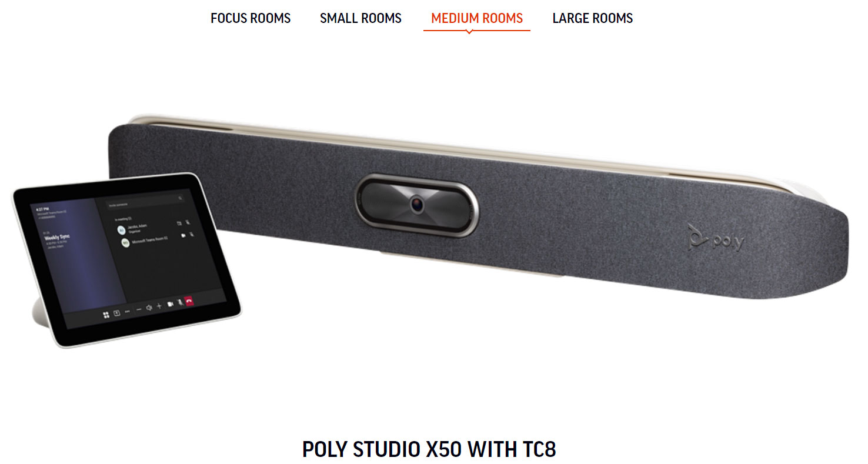Viewport: 868px width, 464px height.
Task: Go to the Large Rooms tab
Action: tap(592, 18)
